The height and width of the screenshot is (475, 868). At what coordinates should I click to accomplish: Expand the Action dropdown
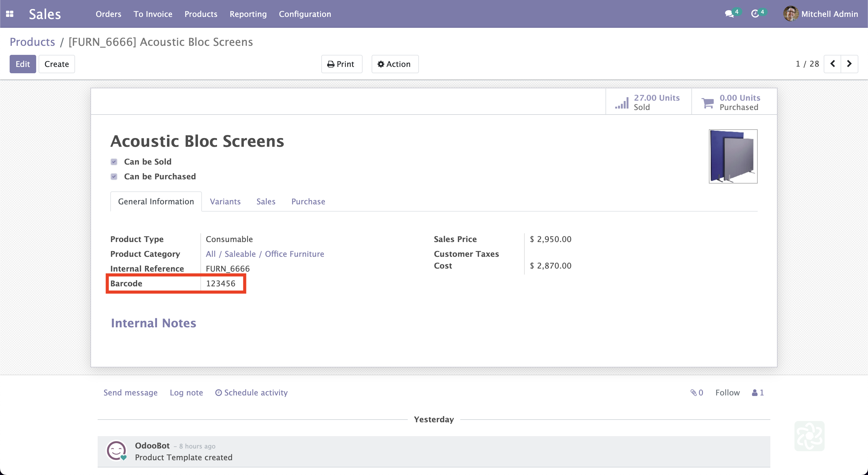click(x=395, y=64)
